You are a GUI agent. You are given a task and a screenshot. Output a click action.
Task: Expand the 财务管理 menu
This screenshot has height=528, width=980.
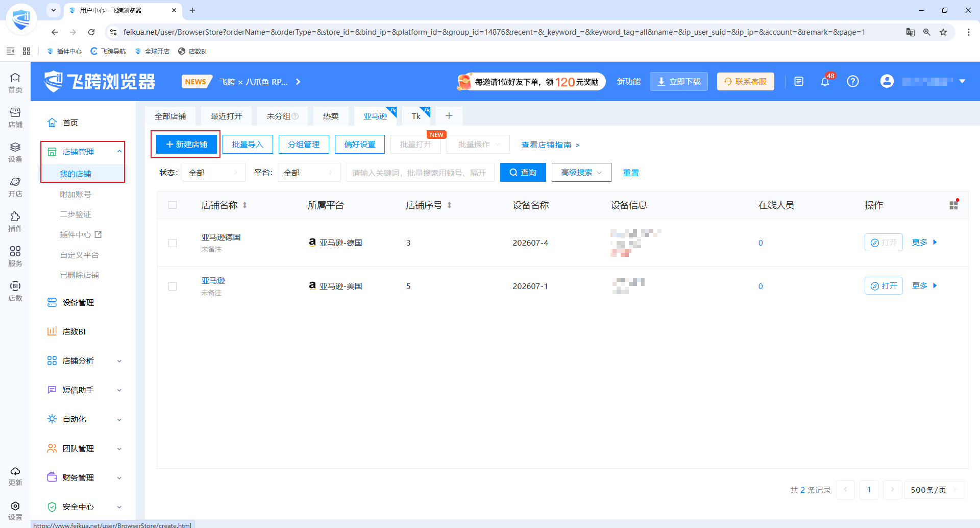(84, 478)
